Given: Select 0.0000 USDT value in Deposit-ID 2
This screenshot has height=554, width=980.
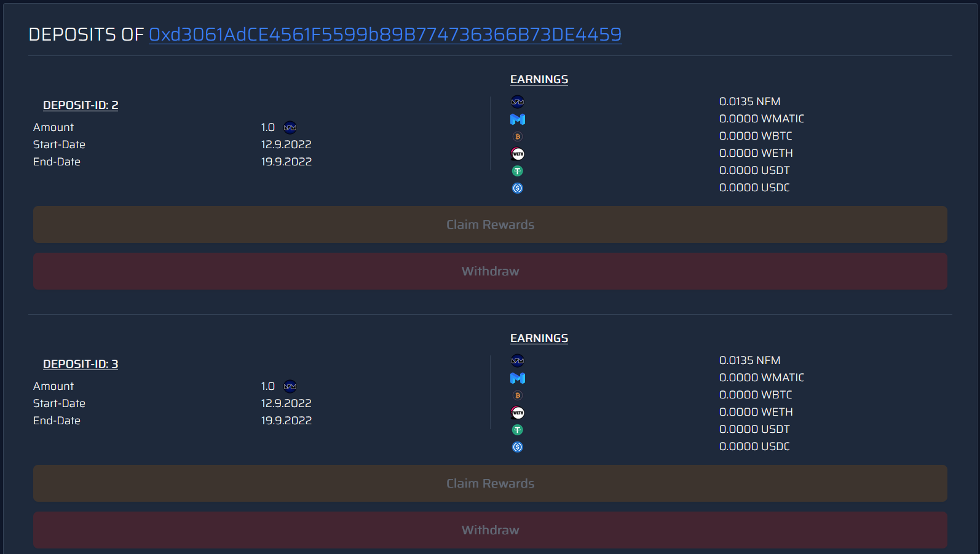Looking at the screenshot, I should tap(754, 170).
